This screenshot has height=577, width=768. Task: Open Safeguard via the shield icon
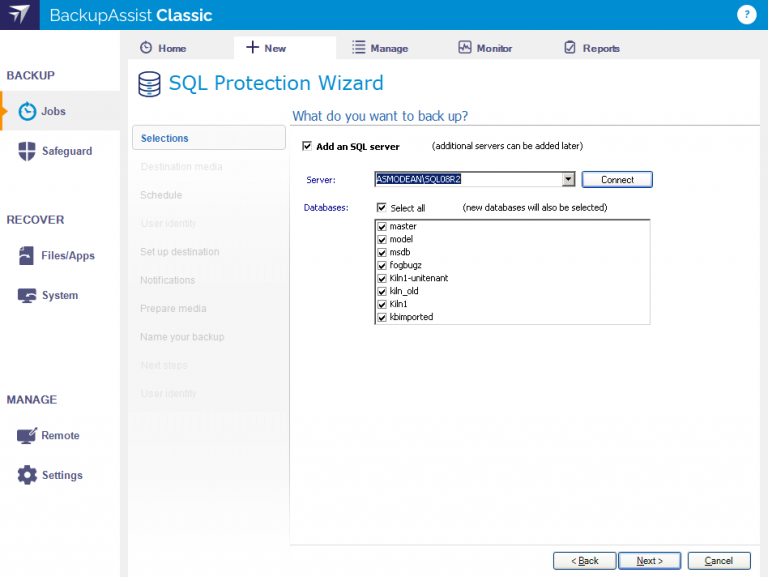(28, 151)
